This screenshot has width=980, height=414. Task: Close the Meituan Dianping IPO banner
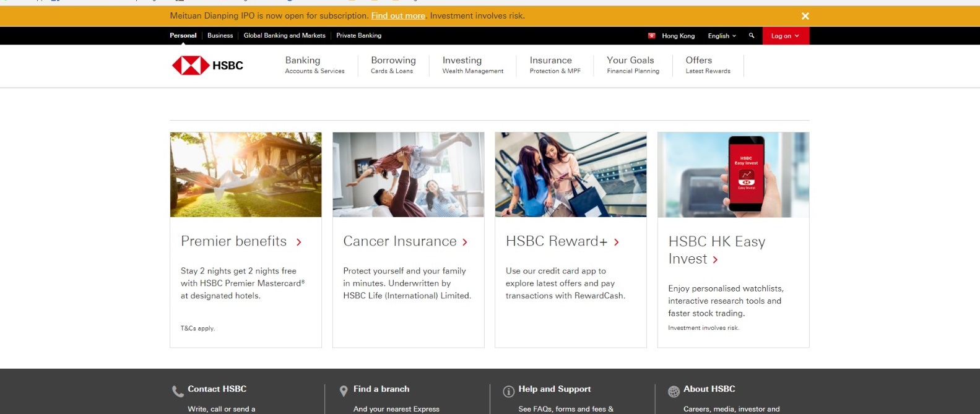[x=805, y=16]
